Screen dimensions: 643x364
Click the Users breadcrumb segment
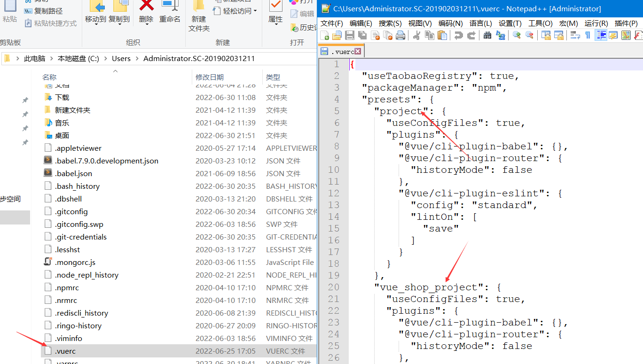pos(121,59)
